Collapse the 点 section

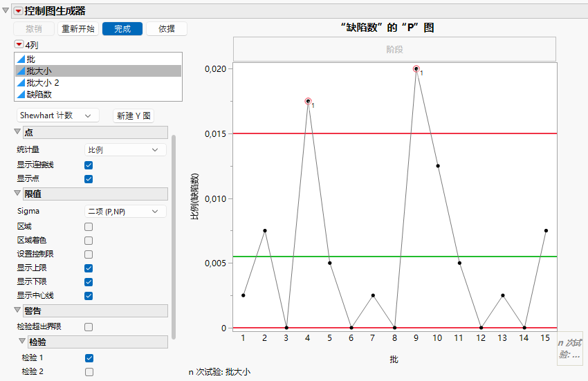pos(17,131)
